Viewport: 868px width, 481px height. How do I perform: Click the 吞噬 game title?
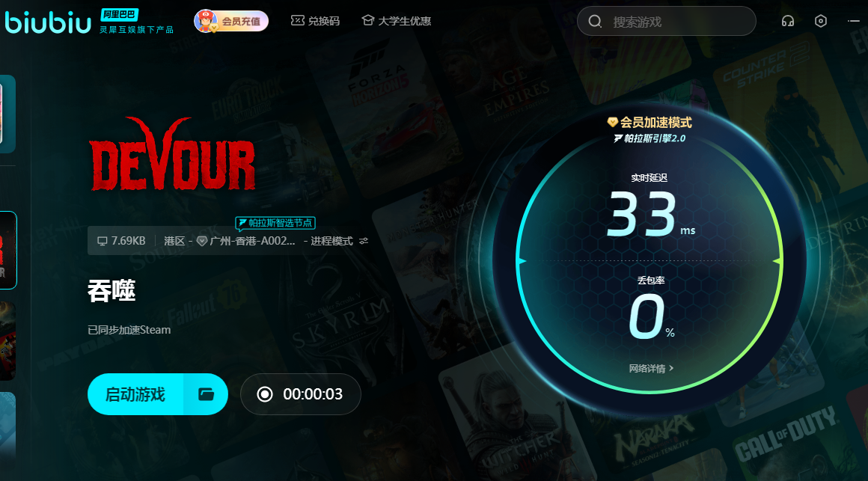point(111,290)
